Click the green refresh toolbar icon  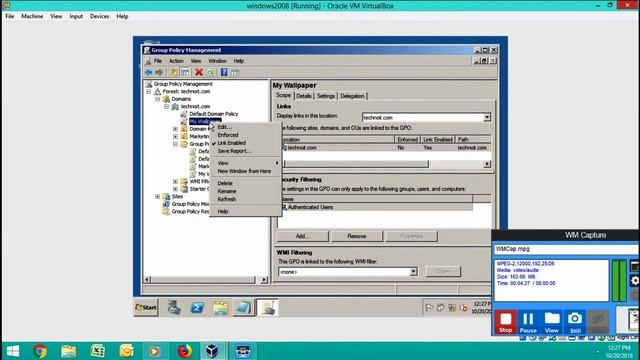pos(210,73)
